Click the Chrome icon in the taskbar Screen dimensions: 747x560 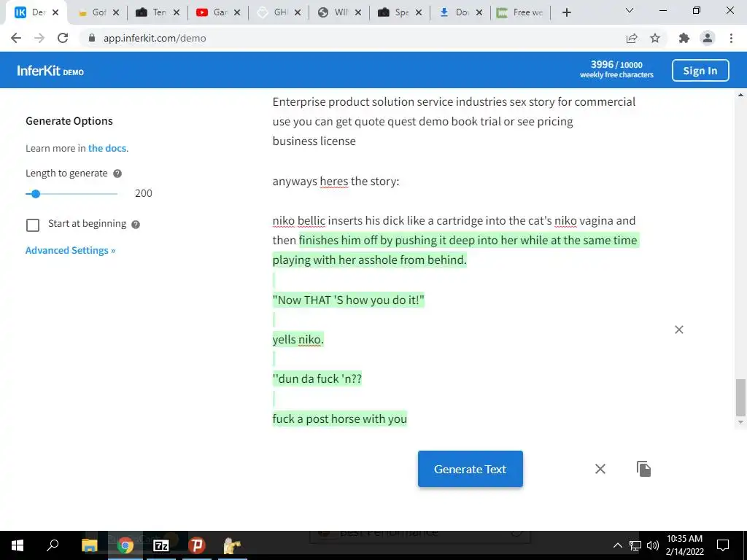(x=125, y=545)
